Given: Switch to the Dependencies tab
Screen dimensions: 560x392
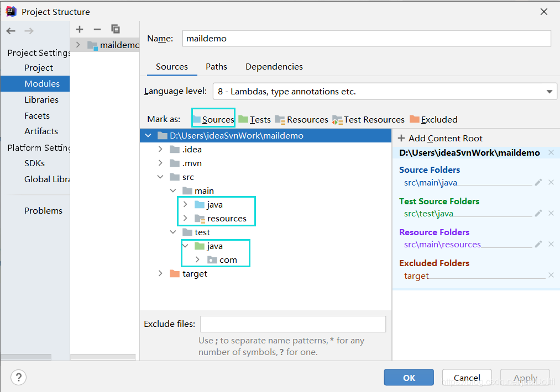Looking at the screenshot, I should point(274,67).
